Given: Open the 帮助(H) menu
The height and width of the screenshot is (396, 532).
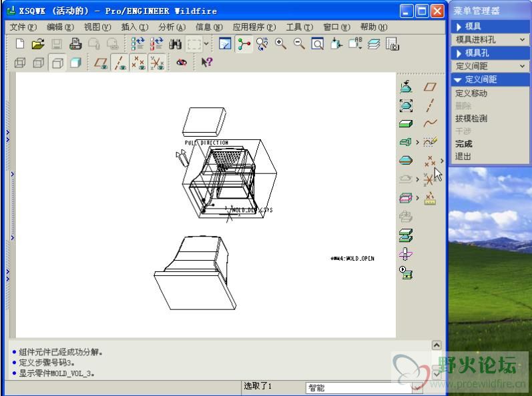Looking at the screenshot, I should pyautogui.click(x=374, y=27).
